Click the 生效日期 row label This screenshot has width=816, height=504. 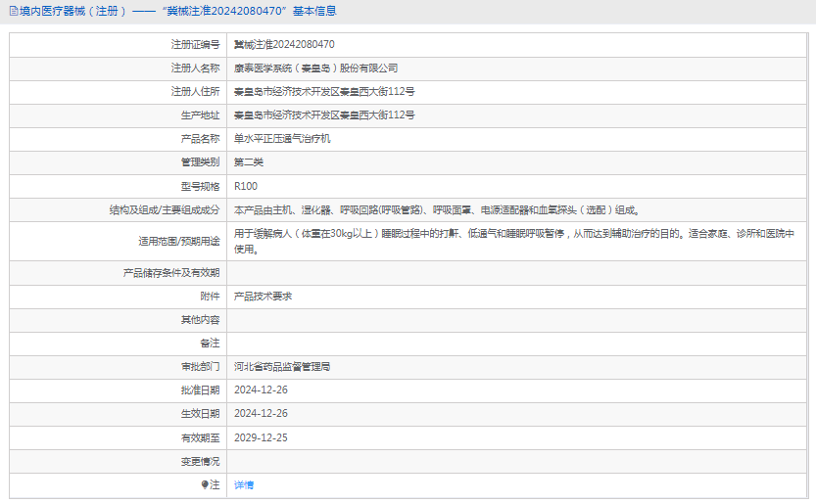(201, 414)
